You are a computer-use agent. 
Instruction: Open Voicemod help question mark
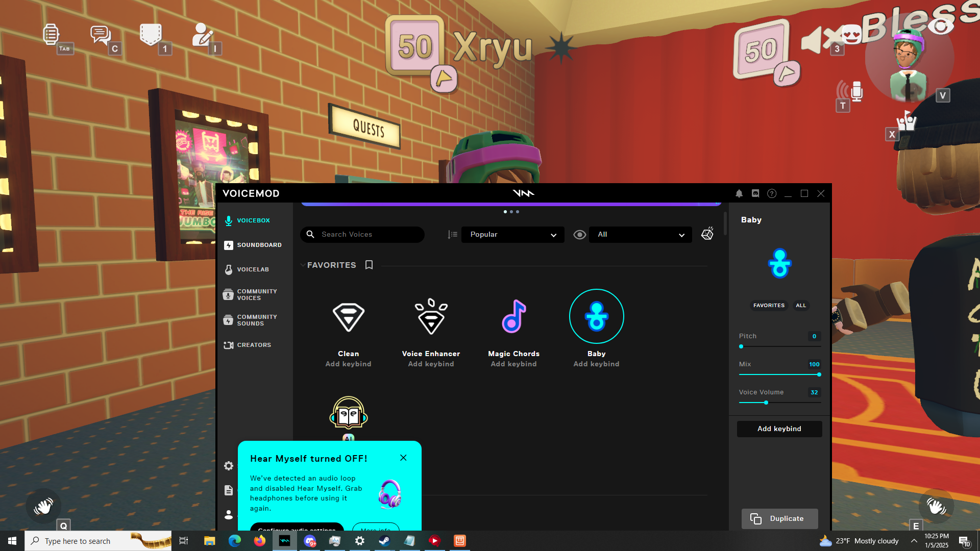click(x=772, y=194)
